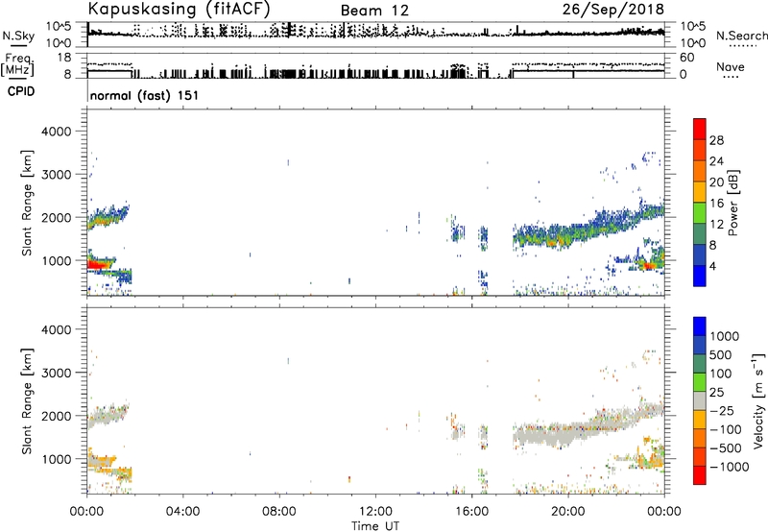The height and width of the screenshot is (532, 768).
Task: Click the '12:00' time tick label
Action: pos(375,512)
